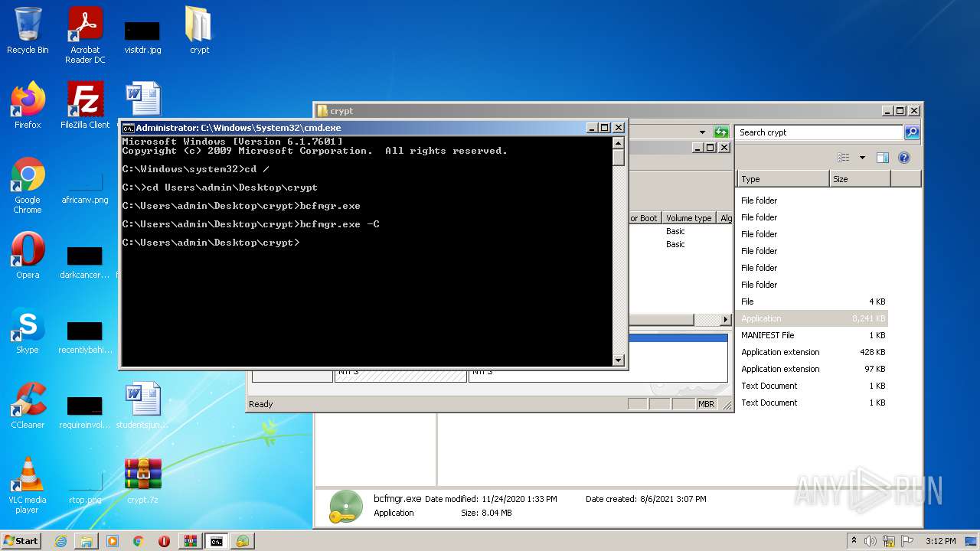This screenshot has width=980, height=551.
Task: Click the Start button
Action: click(21, 540)
